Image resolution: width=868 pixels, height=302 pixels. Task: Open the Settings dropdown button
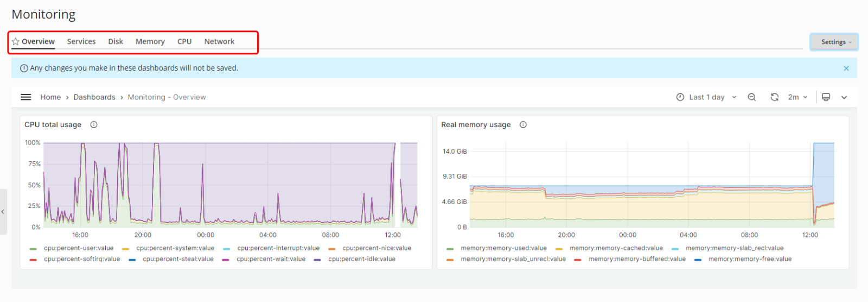(x=834, y=42)
